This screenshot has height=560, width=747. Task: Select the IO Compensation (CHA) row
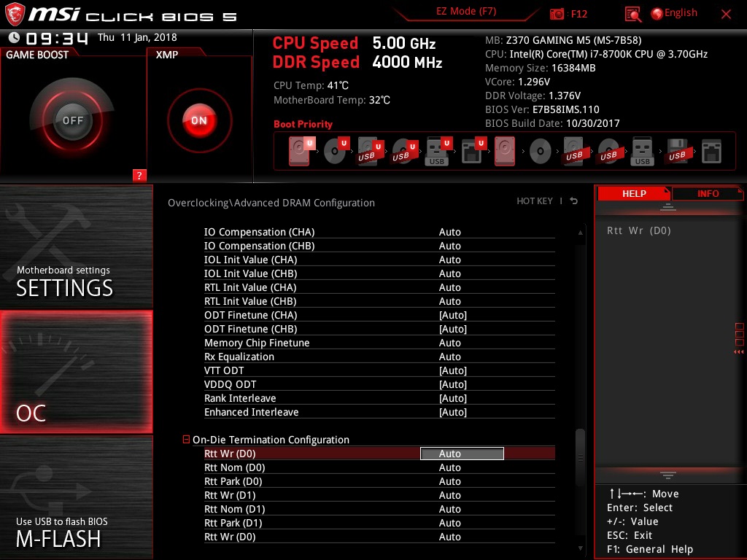[379, 232]
